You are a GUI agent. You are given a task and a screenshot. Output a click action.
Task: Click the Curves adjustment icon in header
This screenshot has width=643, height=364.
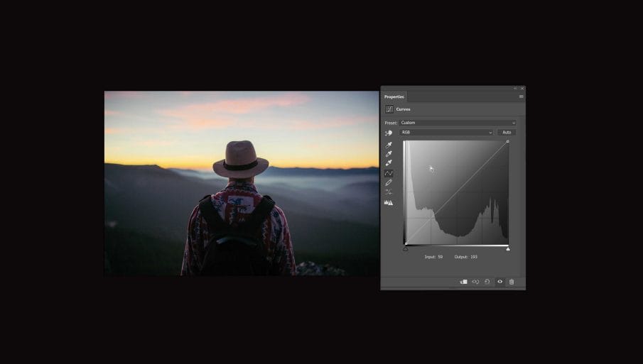coord(389,109)
